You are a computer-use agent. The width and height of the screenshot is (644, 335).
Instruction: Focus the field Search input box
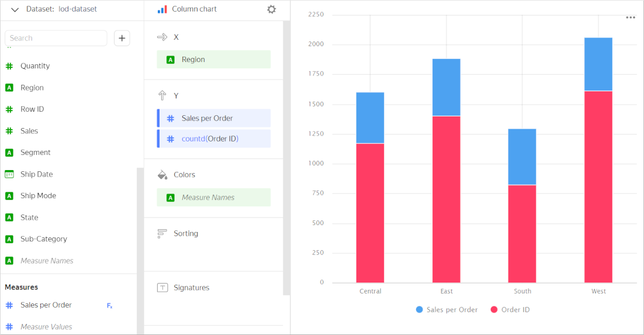[56, 38]
